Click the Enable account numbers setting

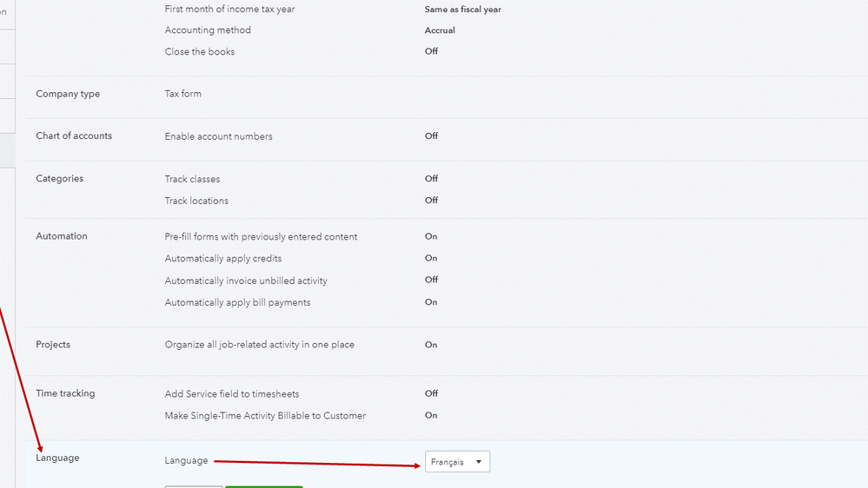click(218, 136)
